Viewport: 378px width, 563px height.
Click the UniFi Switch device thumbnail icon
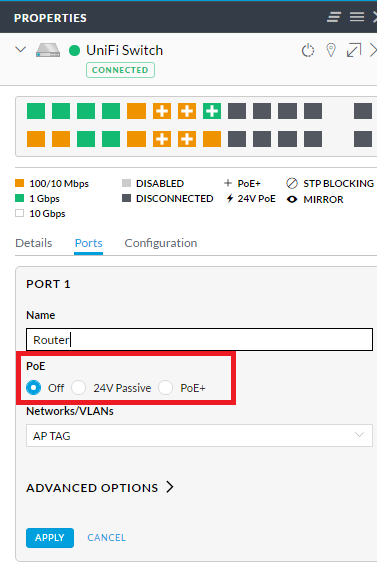click(x=48, y=50)
